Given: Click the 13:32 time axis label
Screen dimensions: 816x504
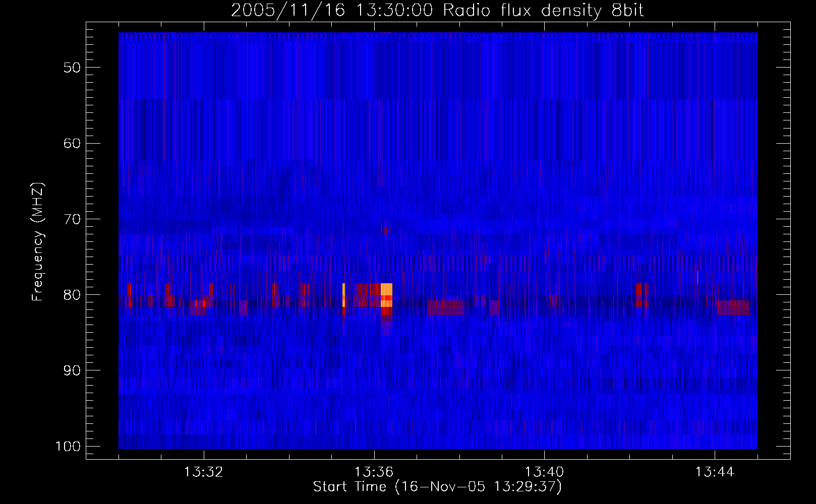Looking at the screenshot, I should pyautogui.click(x=204, y=472).
